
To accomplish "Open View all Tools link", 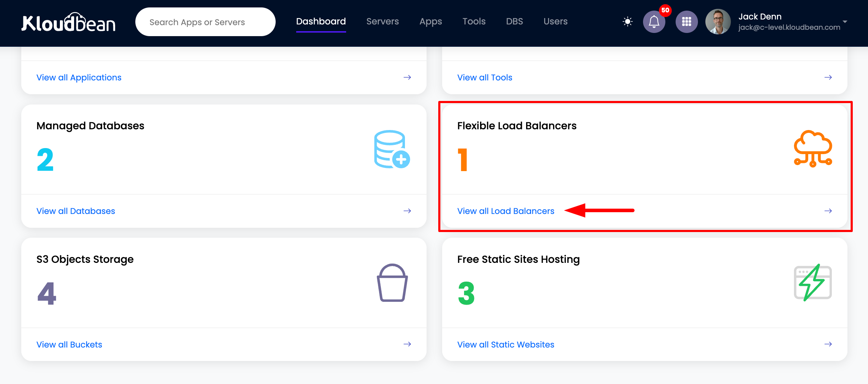I will pyautogui.click(x=485, y=77).
